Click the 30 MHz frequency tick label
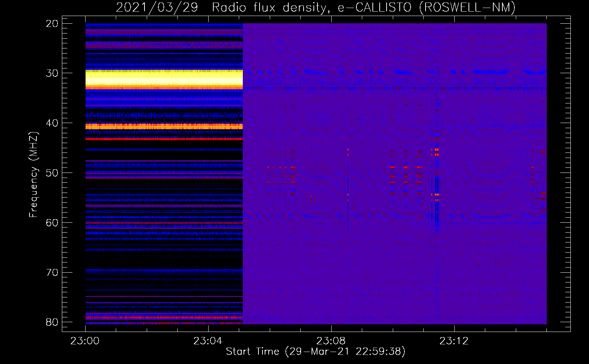 (x=52, y=73)
